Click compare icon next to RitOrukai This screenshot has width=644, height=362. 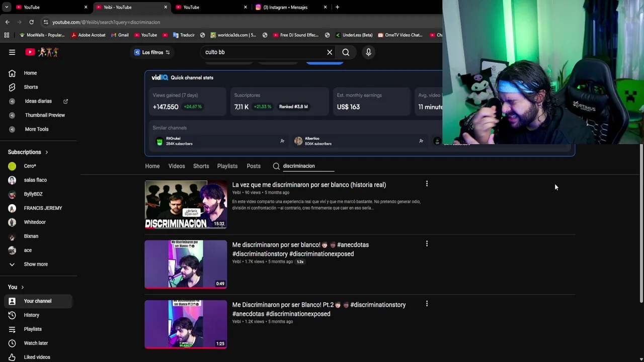[x=282, y=141]
